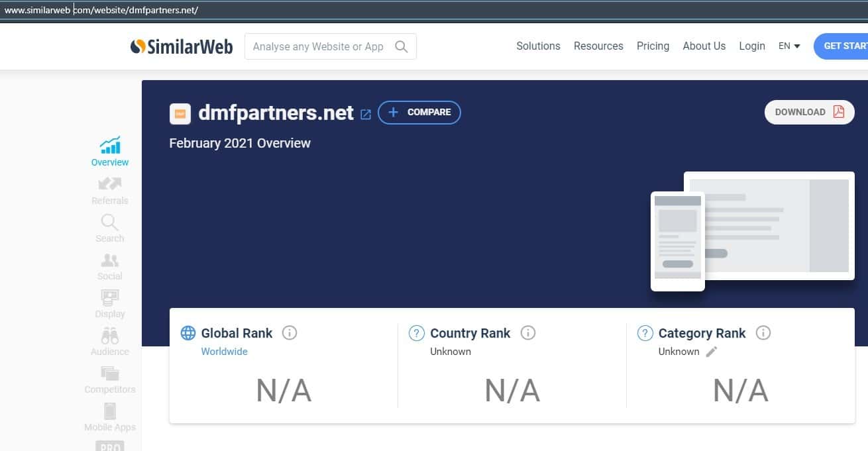Viewport: 868px width, 451px height.
Task: Click the N/A value under Global Rank
Action: [284, 391]
